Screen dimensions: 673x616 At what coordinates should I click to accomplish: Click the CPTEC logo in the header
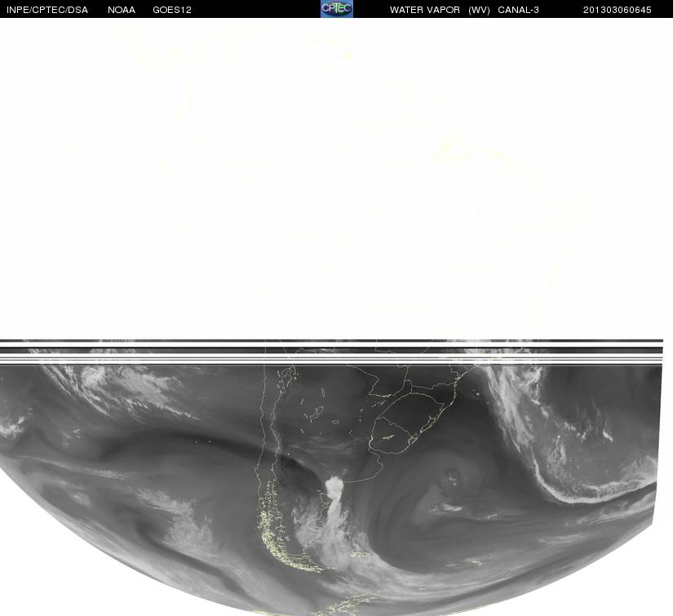point(337,9)
